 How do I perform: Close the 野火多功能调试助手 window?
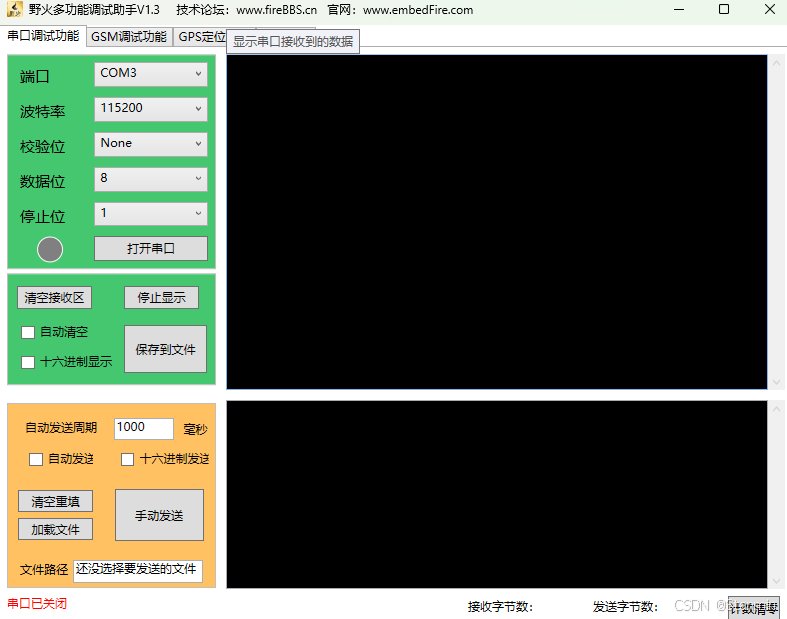pos(769,10)
